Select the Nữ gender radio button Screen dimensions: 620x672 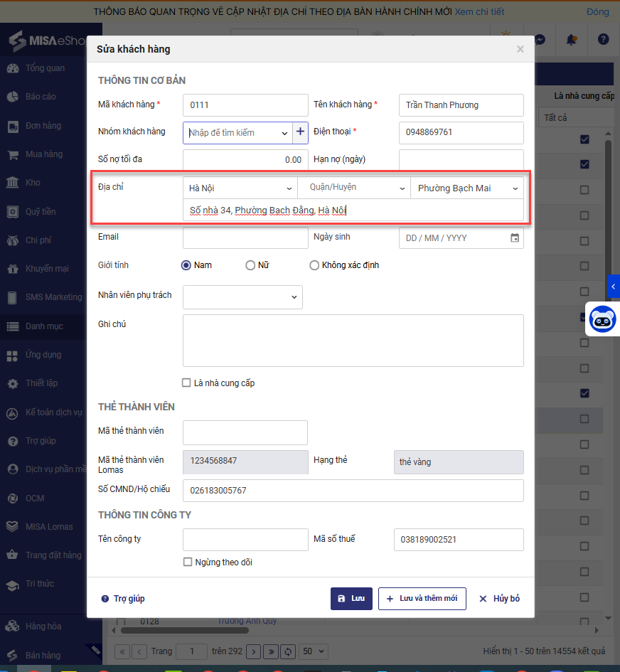(250, 265)
